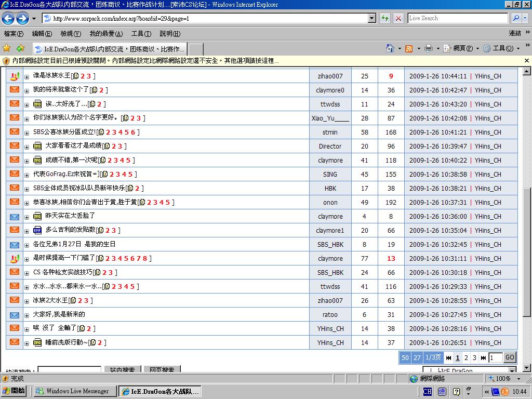This screenshot has width=532, height=399.
Task: Open the 我的最愛 menu
Action: pos(105,34)
